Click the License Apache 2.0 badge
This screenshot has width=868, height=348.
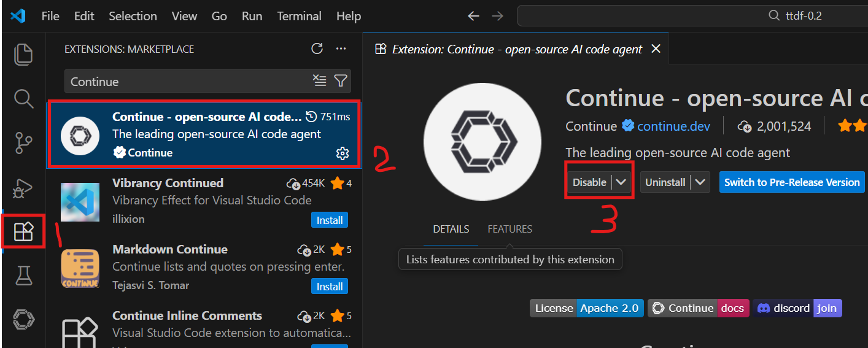click(x=587, y=308)
